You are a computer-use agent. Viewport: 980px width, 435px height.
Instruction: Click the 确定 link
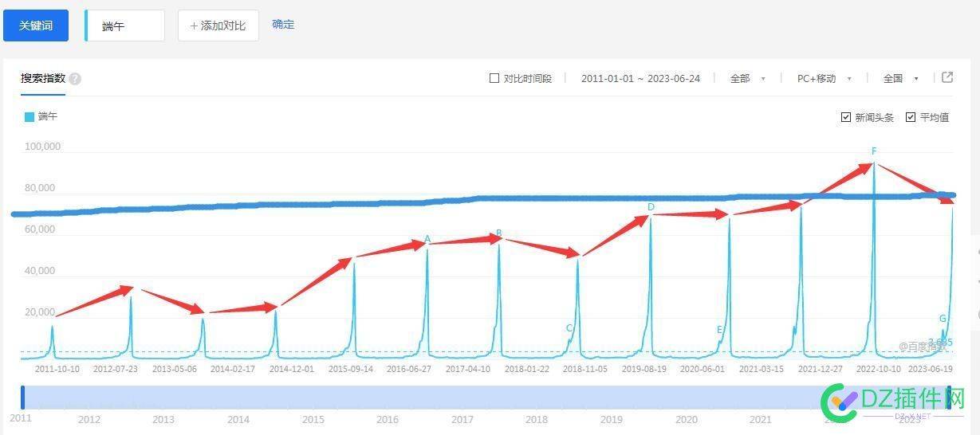click(283, 25)
